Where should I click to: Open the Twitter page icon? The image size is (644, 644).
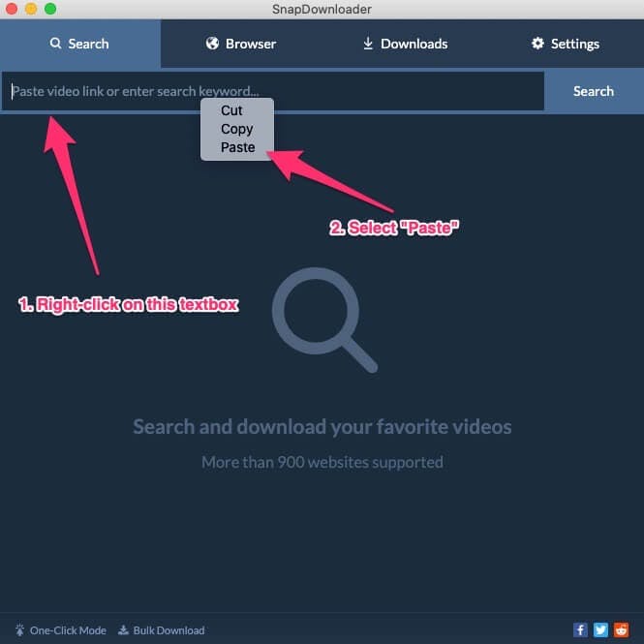point(600,629)
